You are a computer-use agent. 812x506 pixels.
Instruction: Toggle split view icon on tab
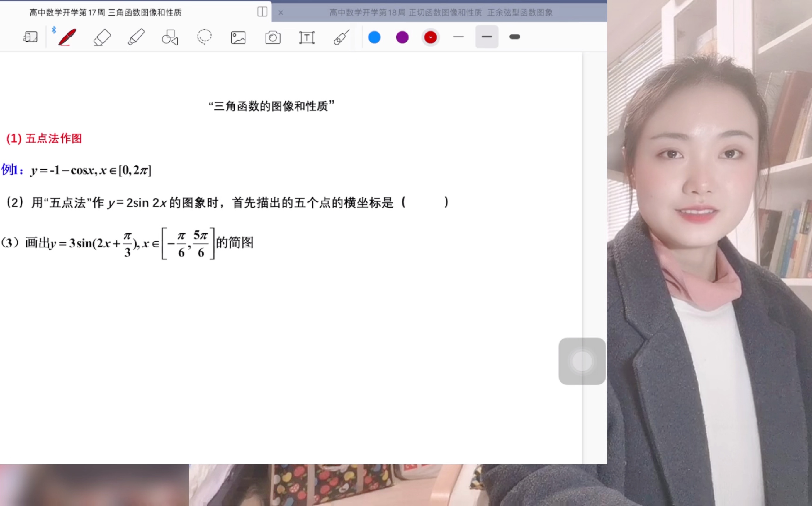[262, 12]
